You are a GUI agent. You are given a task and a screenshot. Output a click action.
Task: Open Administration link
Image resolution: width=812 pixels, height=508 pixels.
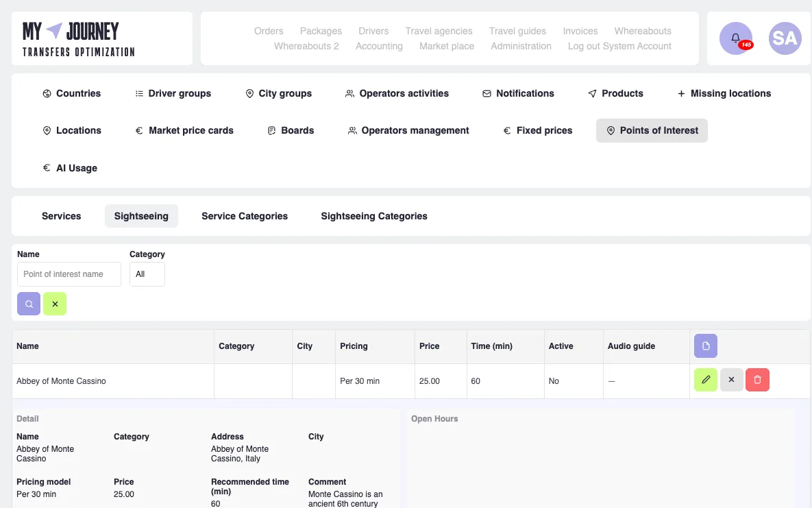[521, 46]
